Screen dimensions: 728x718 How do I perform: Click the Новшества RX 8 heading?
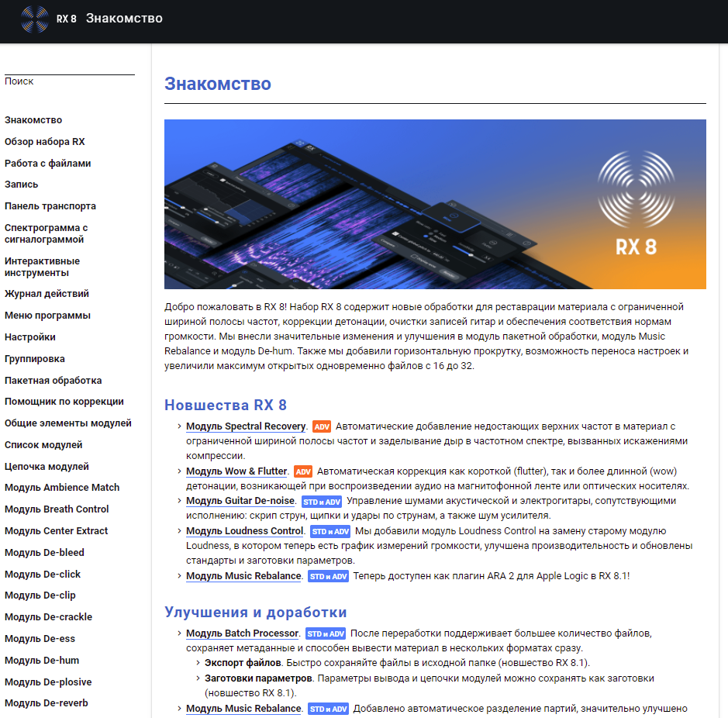[x=226, y=405]
